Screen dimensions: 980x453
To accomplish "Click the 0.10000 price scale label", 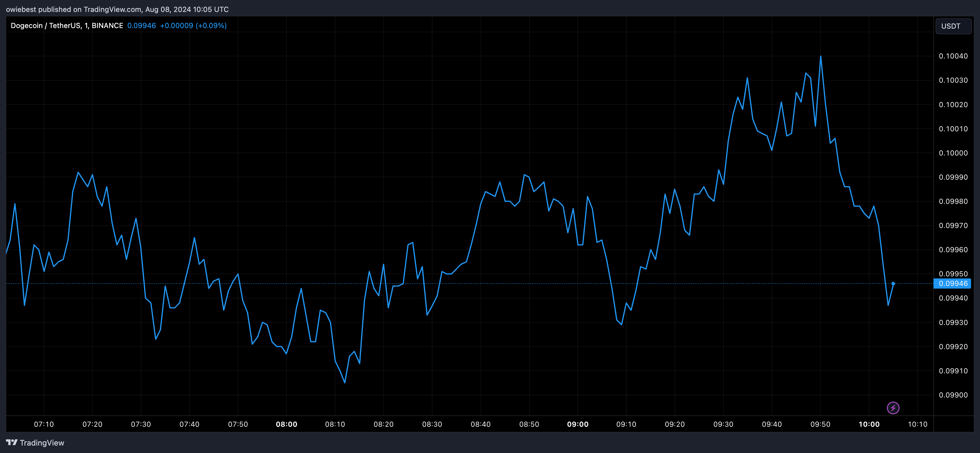I will (x=953, y=153).
